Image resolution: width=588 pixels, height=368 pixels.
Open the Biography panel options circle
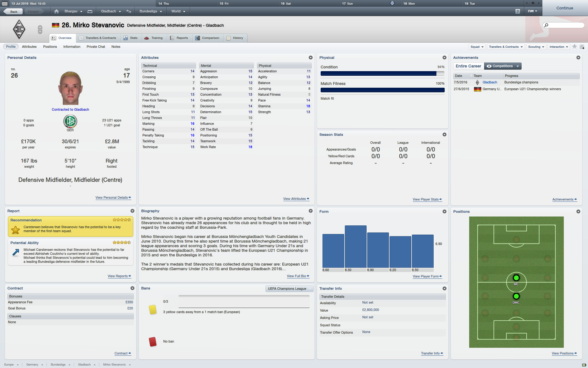coord(311,211)
